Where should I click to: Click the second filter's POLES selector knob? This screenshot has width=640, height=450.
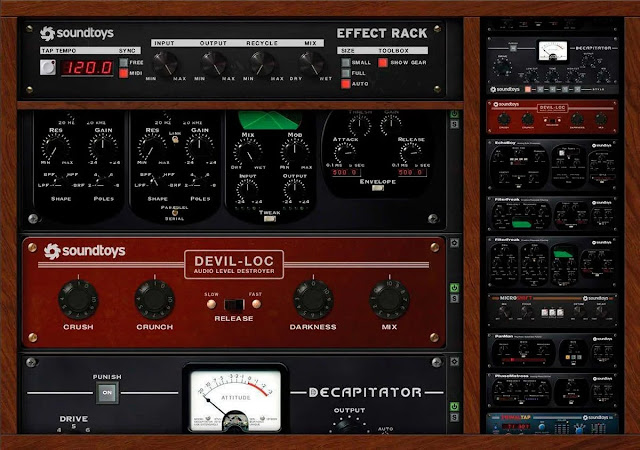200,180
